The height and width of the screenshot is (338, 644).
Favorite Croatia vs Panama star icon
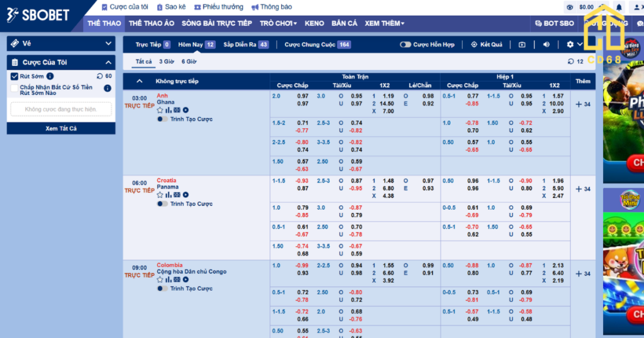pyautogui.click(x=160, y=195)
